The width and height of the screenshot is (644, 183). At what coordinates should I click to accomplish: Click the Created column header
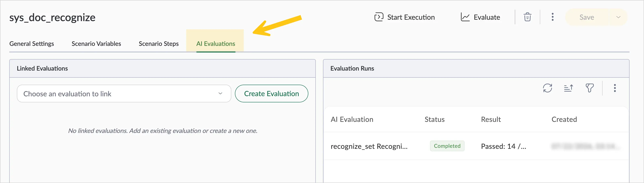click(564, 119)
